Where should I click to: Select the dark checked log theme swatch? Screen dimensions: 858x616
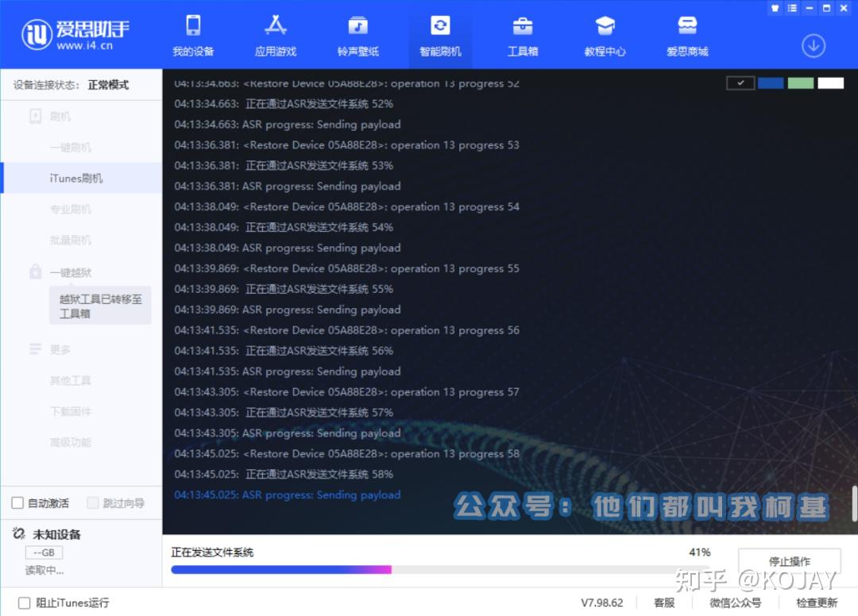pos(740,83)
